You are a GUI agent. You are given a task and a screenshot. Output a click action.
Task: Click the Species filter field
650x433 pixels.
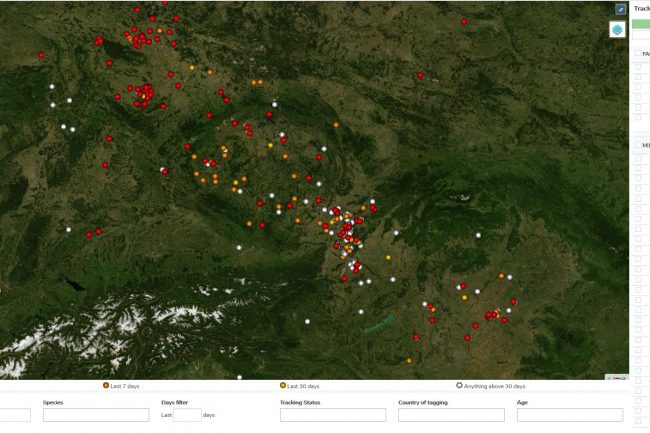pos(95,415)
